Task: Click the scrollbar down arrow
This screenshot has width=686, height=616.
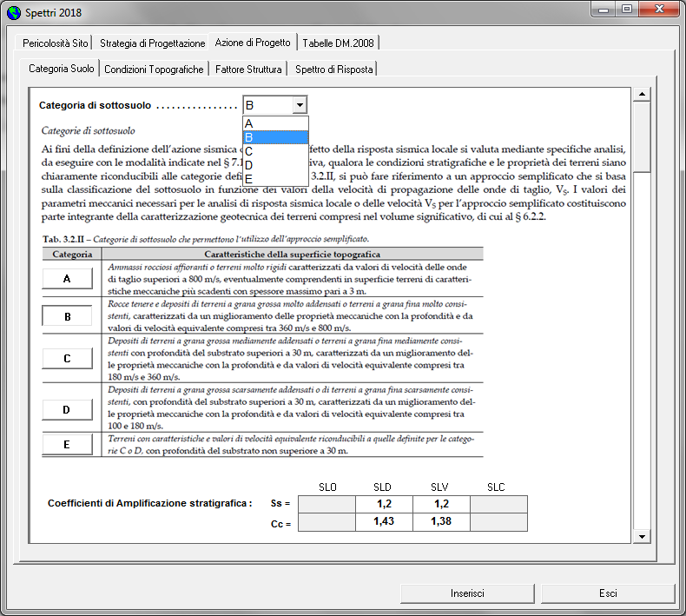Action: coord(642,536)
